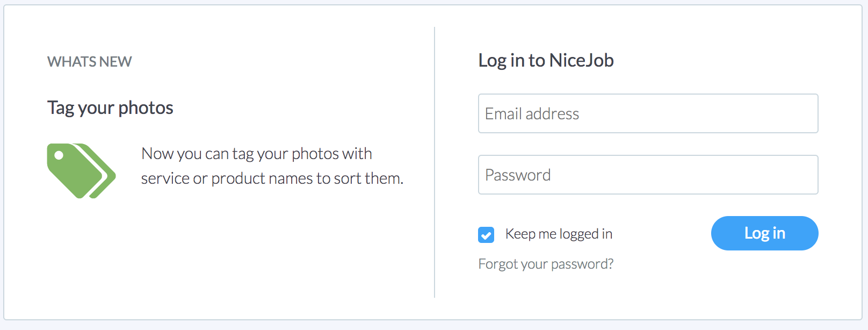Viewport: 868px width, 330px height.
Task: Click the word NiceJob in the login title
Action: 581,60
